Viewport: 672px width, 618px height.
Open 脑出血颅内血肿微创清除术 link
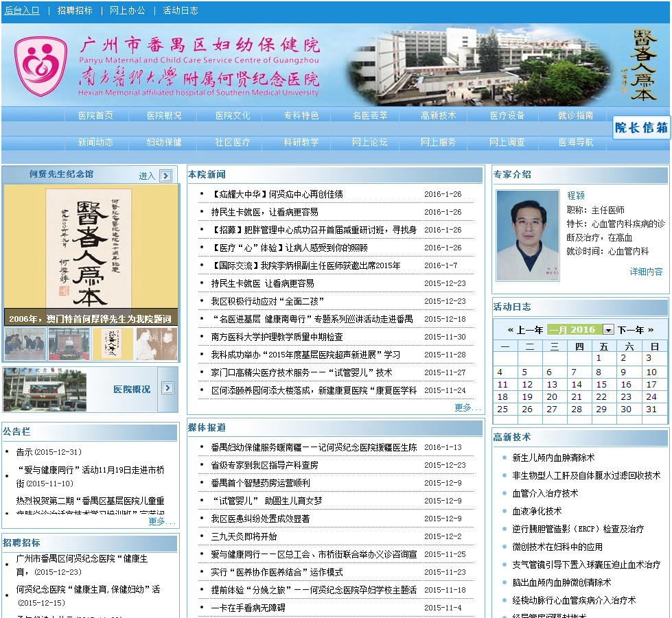coord(561,582)
